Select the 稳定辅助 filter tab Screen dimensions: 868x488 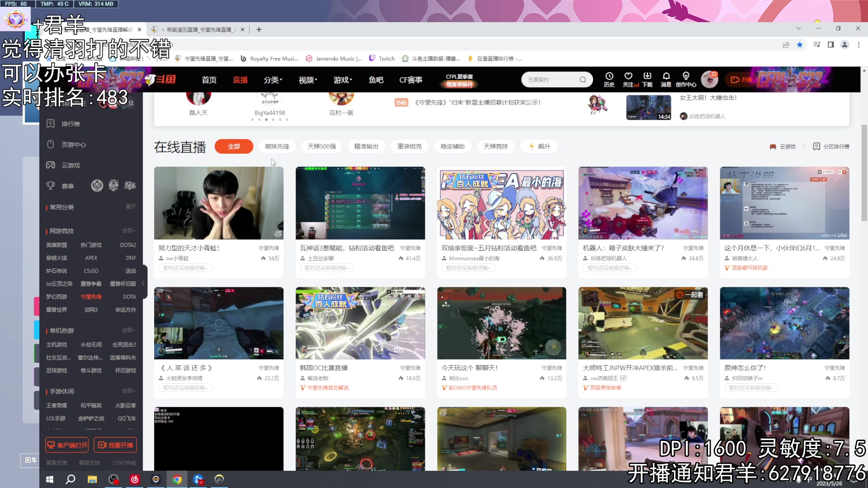click(x=453, y=146)
